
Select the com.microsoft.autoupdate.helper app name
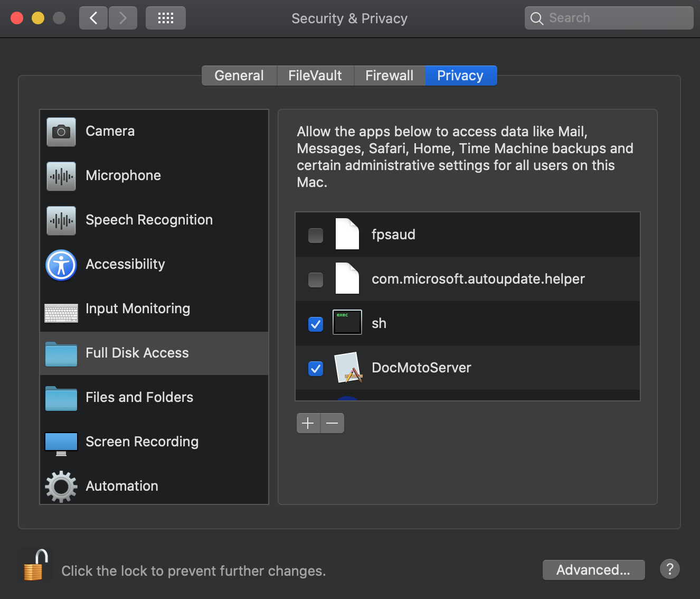pos(478,279)
